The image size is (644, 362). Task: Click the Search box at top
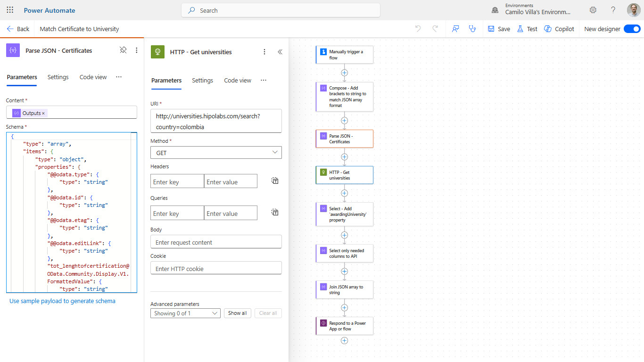point(281,10)
